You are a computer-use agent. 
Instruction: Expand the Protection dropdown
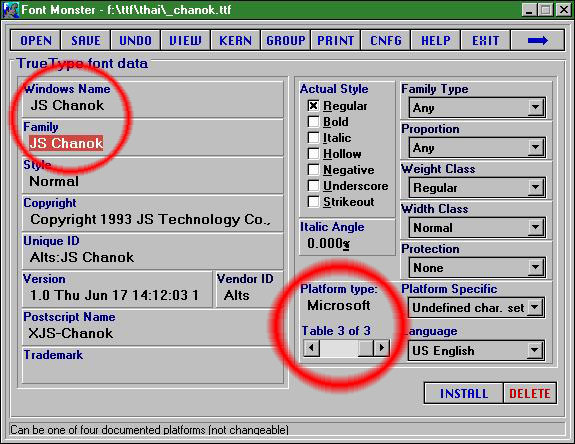coord(535,267)
